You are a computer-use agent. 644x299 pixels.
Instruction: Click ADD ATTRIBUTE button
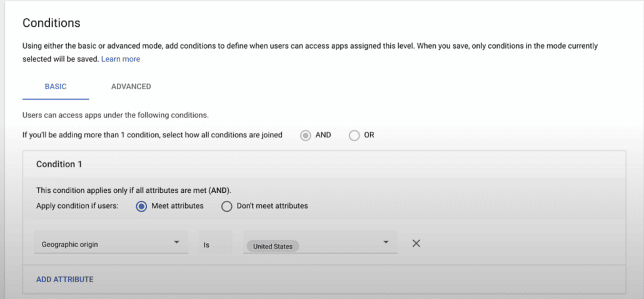point(65,280)
